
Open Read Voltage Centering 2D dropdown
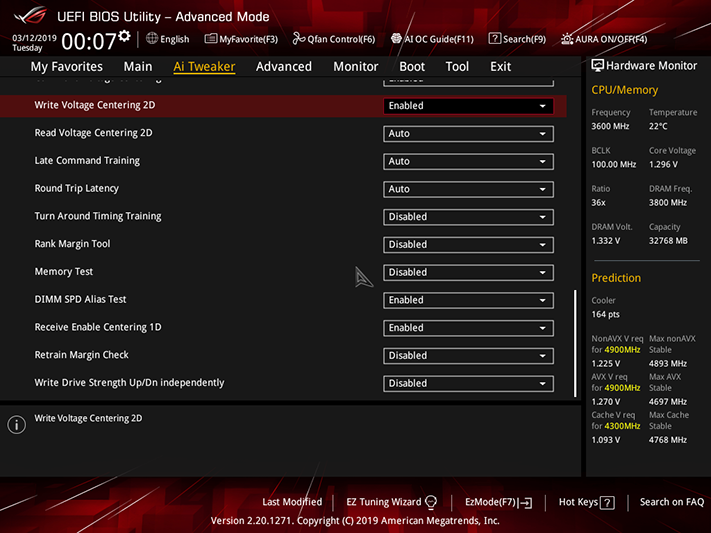coord(468,134)
